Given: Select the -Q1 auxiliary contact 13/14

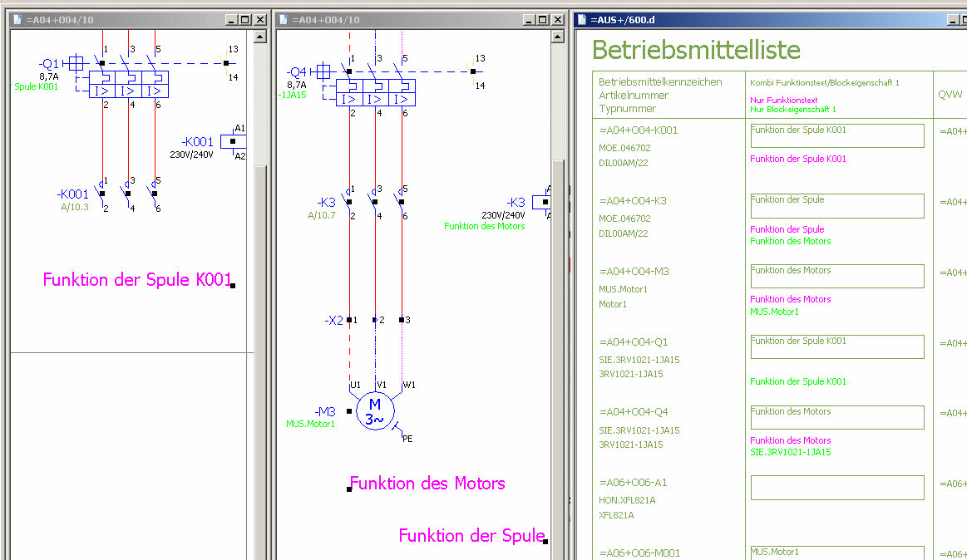Looking at the screenshot, I should pos(226,63).
